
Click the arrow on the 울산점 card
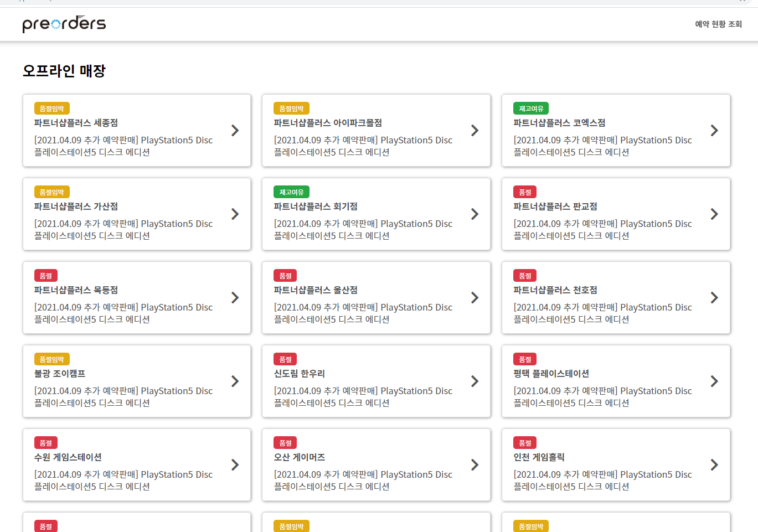click(475, 298)
